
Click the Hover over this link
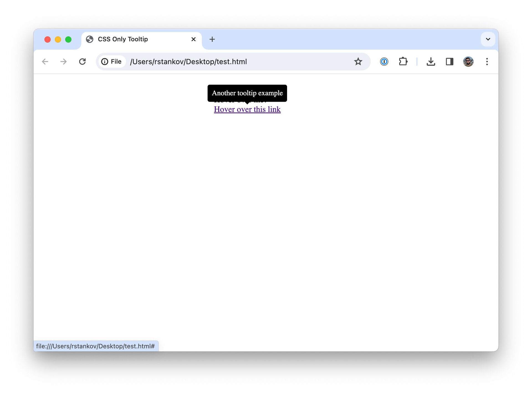247,109
